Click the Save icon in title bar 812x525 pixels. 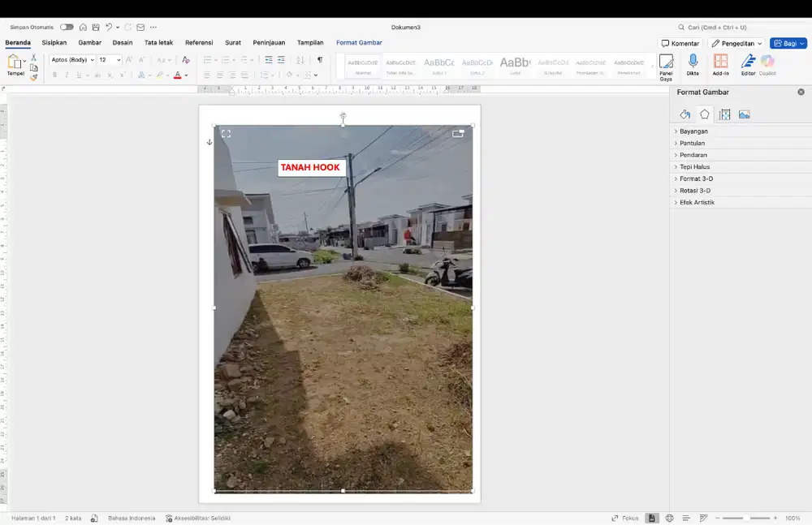click(x=95, y=27)
